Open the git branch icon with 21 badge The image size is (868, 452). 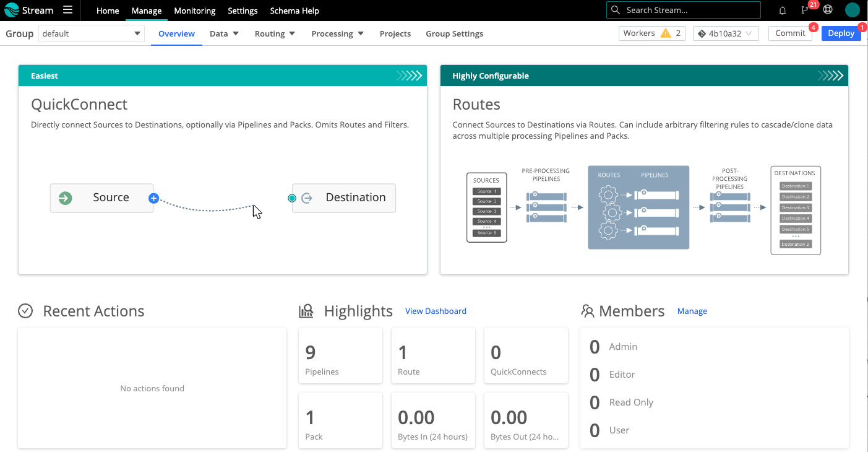click(x=805, y=11)
